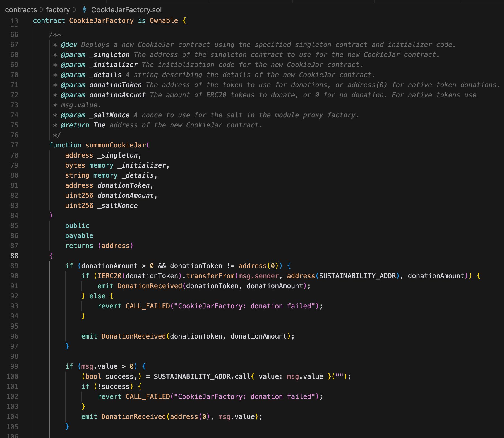Place cursor on 'function summonCookieJar(' declaration

click(99, 145)
